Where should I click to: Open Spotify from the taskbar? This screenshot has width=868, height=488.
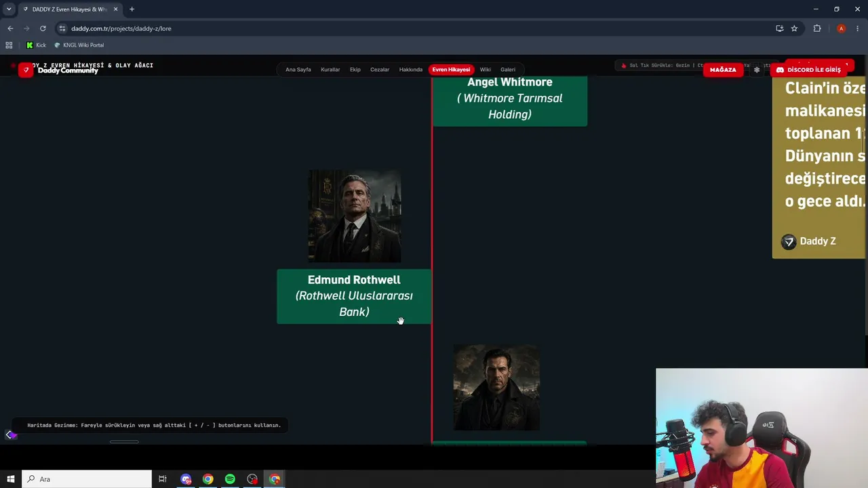tap(230, 479)
